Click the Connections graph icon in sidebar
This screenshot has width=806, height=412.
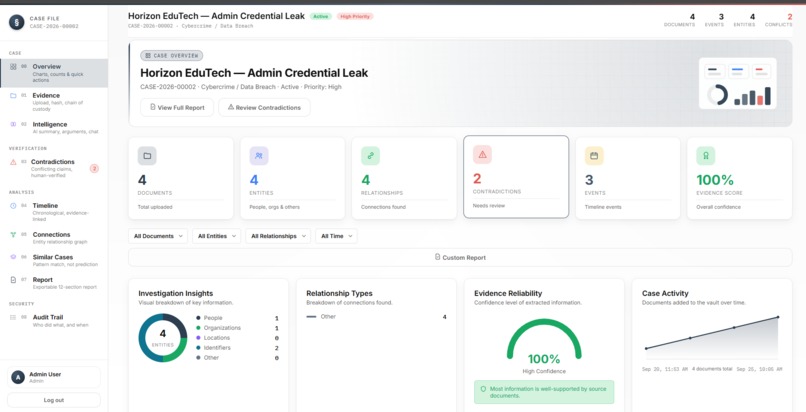13,235
